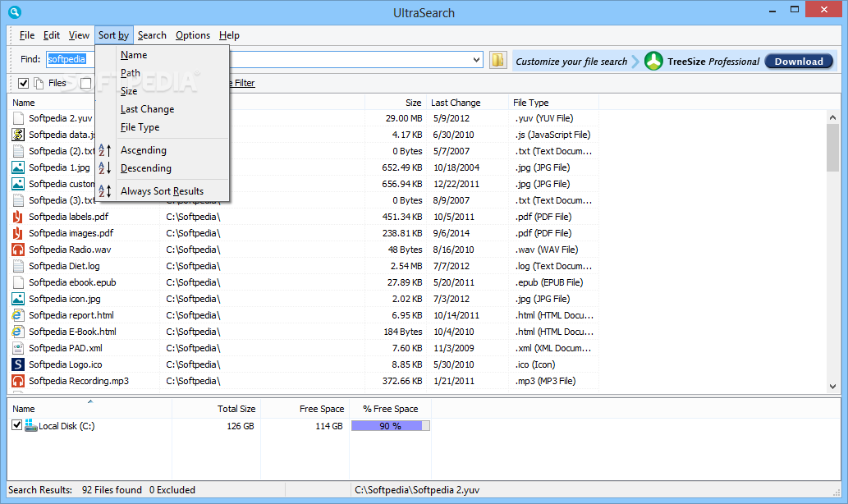Viewport: 848px width, 504px height.
Task: Click the audio icon of Softpedia Recording.mp3
Action: 18,381
